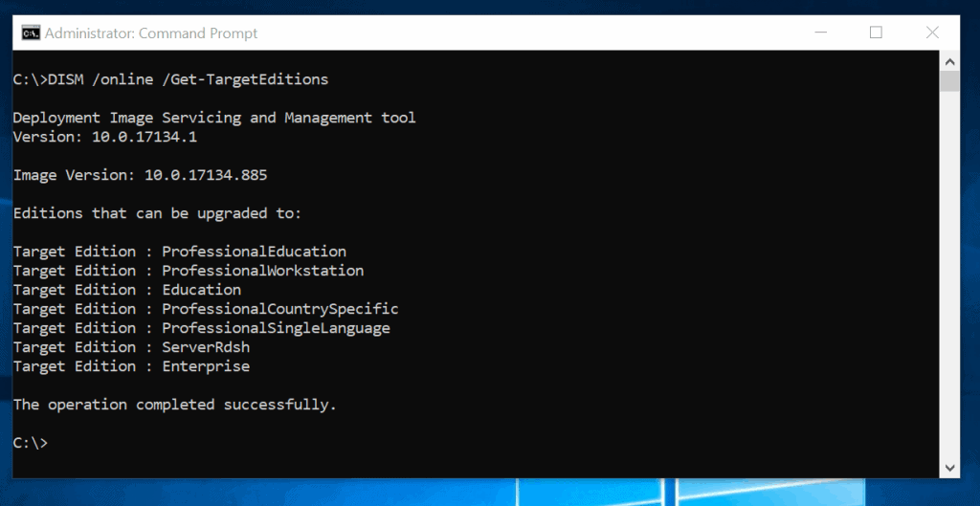This screenshot has height=506, width=980.
Task: Click the scrollbar down arrow
Action: (949, 468)
